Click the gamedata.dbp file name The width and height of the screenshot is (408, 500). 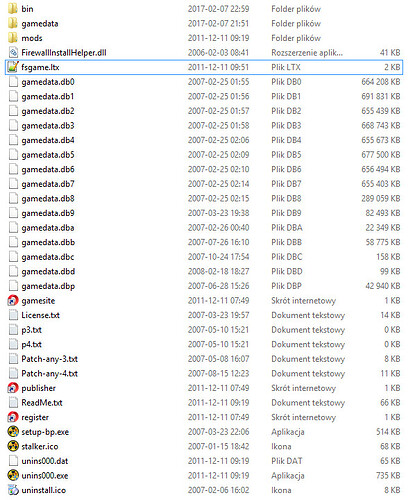[48, 286]
